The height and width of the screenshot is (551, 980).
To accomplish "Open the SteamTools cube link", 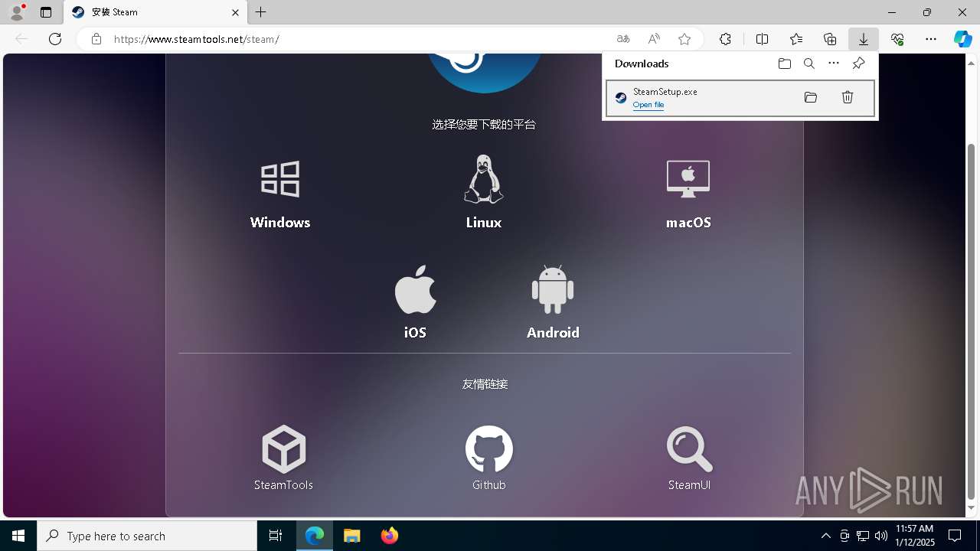I will 284,449.
